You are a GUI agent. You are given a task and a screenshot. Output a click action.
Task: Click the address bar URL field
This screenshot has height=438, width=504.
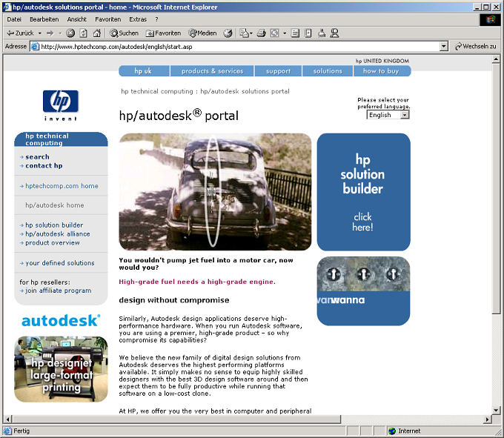pyautogui.click(x=239, y=47)
